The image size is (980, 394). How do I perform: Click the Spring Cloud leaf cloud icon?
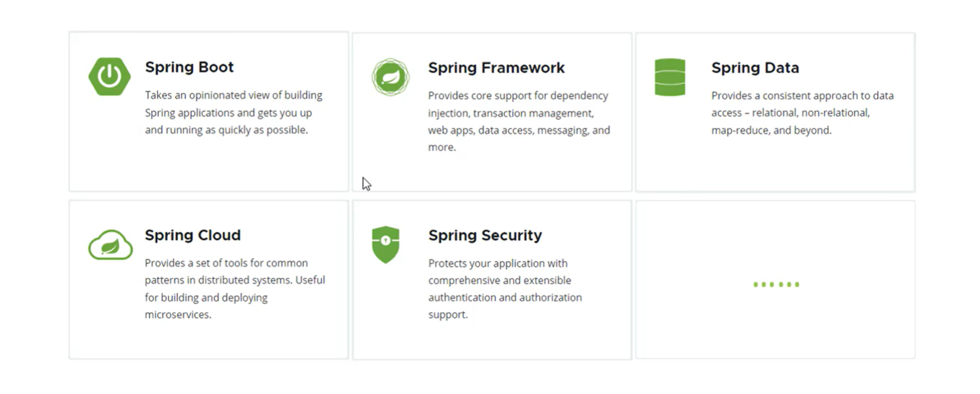pos(110,245)
